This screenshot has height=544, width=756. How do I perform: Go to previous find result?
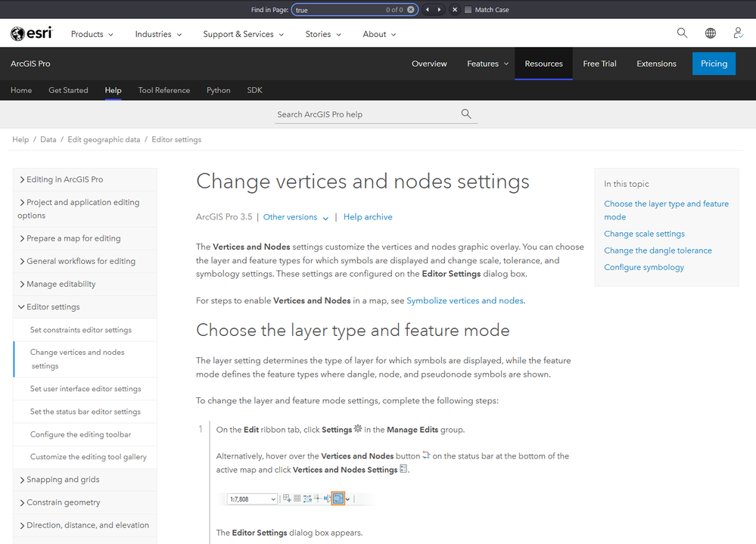tap(428, 10)
